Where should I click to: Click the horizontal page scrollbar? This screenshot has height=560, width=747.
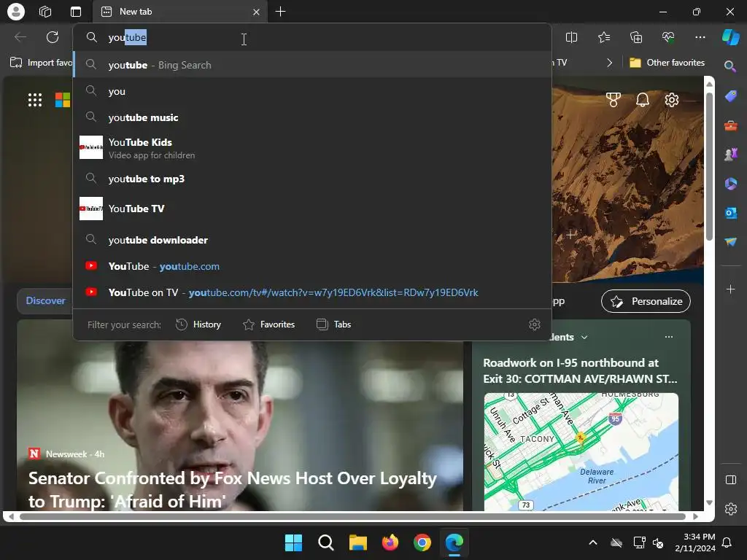click(x=352, y=516)
